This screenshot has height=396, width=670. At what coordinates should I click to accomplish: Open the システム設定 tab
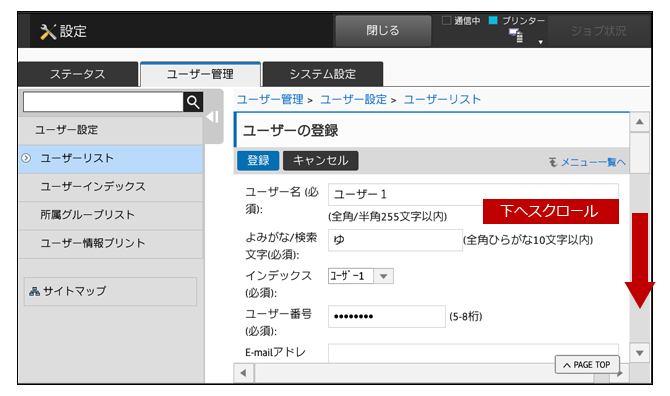[x=323, y=74]
